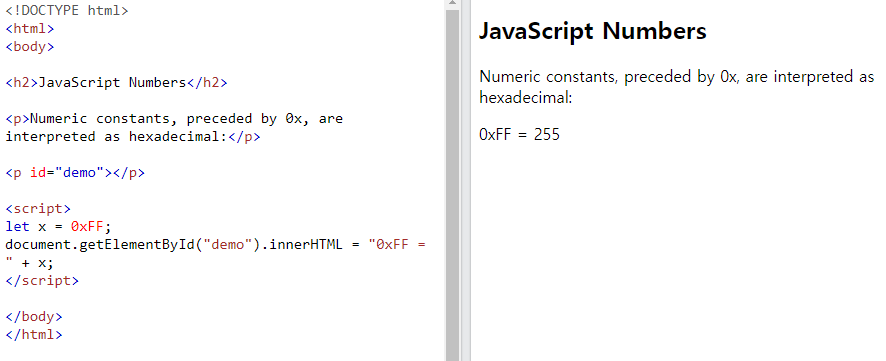Image resolution: width=886 pixels, height=361 pixels.
Task: Click the <!DOCTYPE html> line in the editor
Action: click(x=67, y=11)
